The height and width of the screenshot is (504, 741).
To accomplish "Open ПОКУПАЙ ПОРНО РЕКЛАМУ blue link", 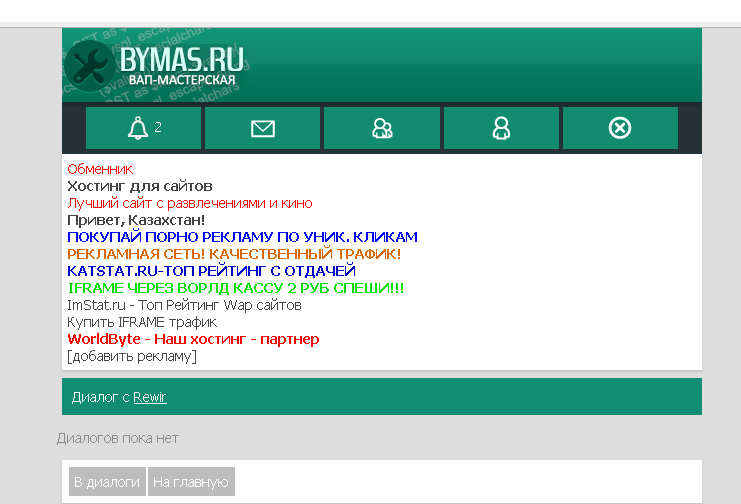I will coord(242,237).
